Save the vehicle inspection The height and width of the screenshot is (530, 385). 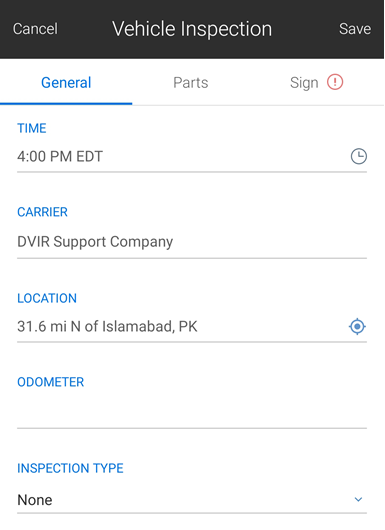pos(355,29)
